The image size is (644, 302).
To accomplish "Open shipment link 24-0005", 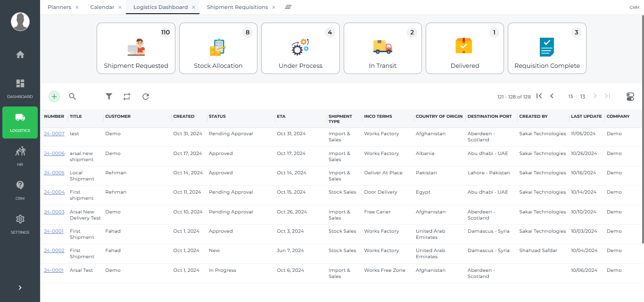I will tap(54, 173).
